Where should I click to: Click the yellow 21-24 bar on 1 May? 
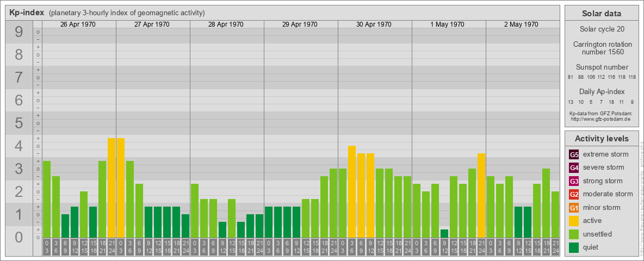(x=481, y=195)
